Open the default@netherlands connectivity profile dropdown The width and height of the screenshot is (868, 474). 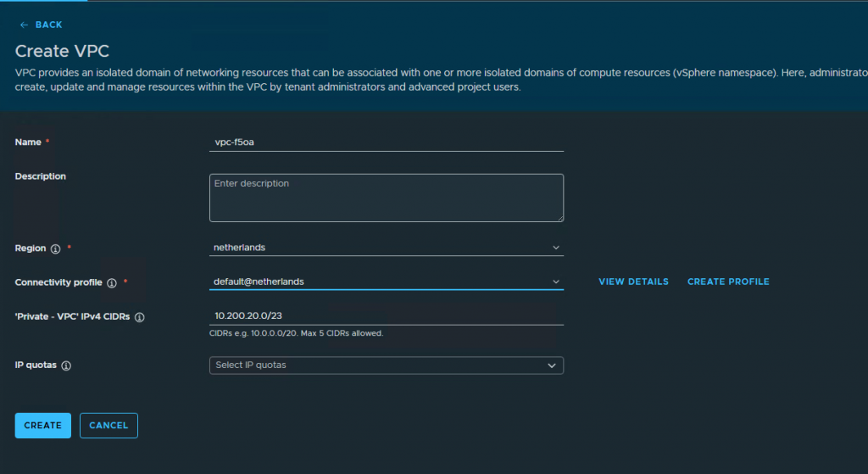[x=387, y=282]
